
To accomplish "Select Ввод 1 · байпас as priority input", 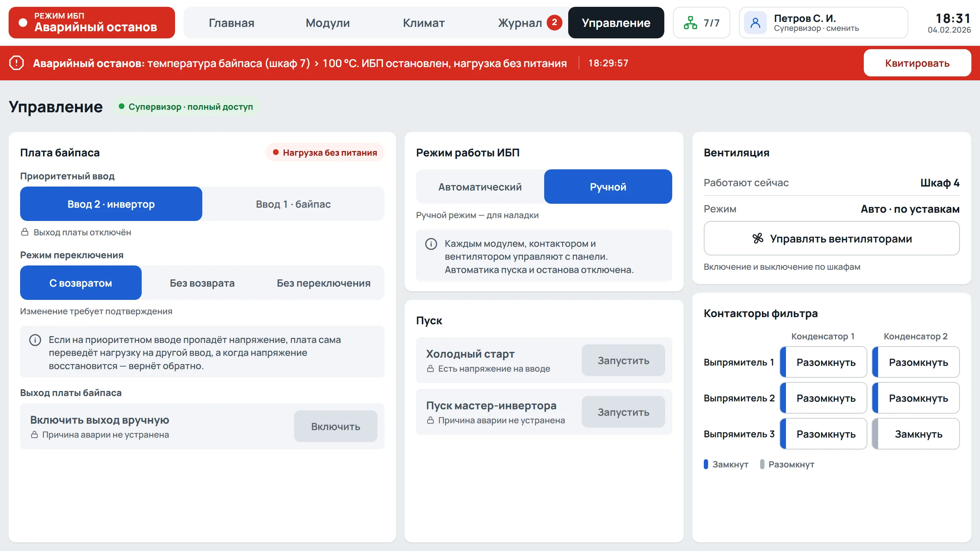I will point(293,204).
